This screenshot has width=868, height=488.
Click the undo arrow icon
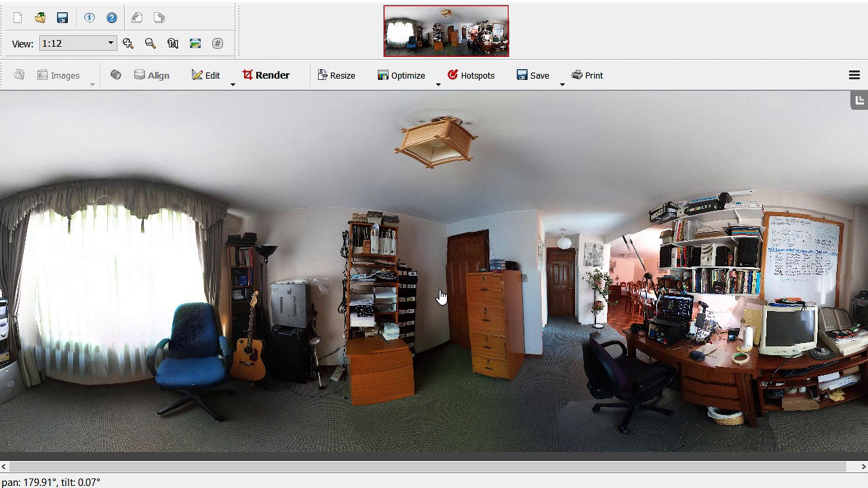tap(137, 18)
